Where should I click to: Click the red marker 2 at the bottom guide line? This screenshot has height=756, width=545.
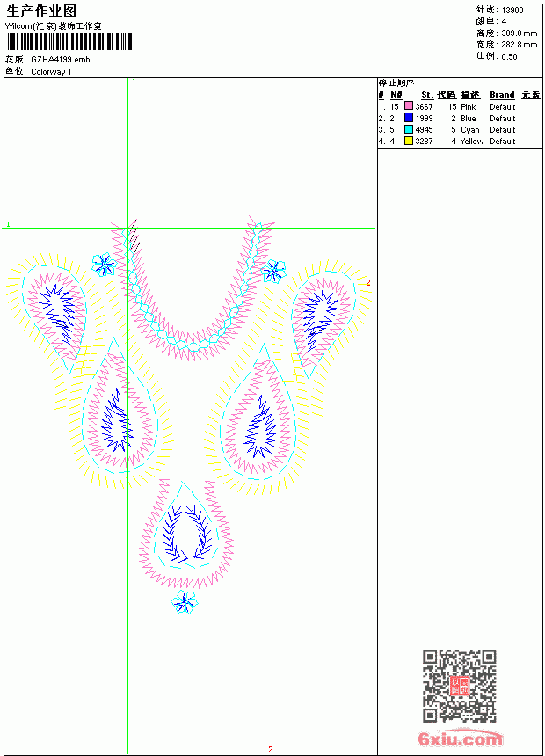(271, 749)
